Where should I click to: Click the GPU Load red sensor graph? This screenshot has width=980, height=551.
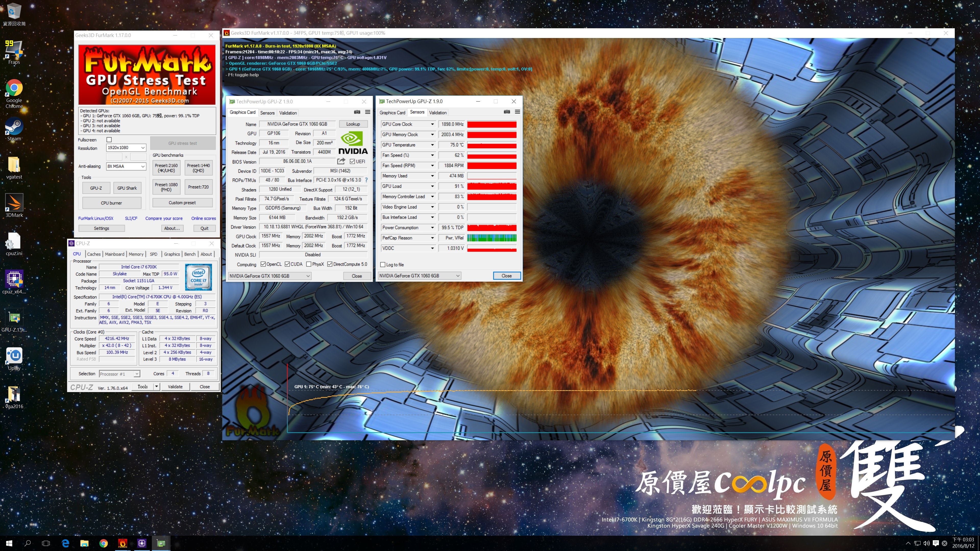tap(492, 186)
